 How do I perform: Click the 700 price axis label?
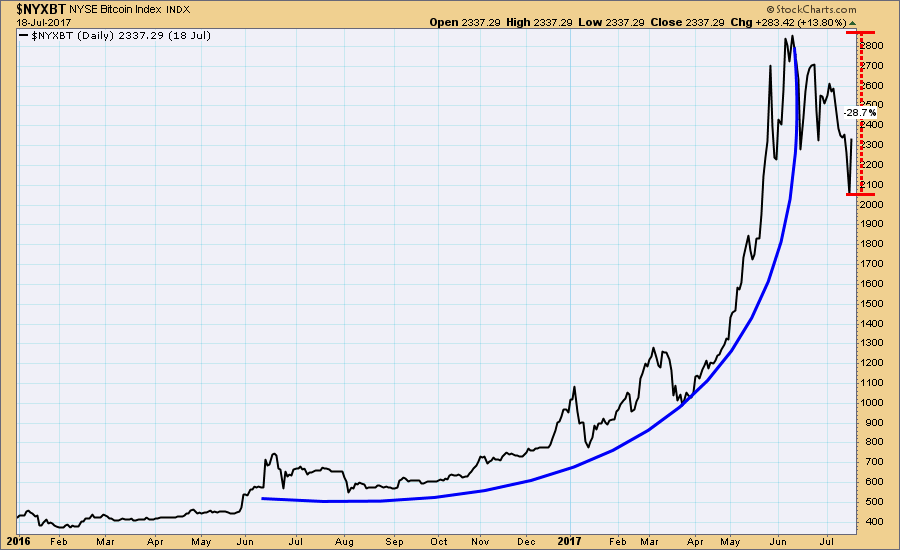874,462
